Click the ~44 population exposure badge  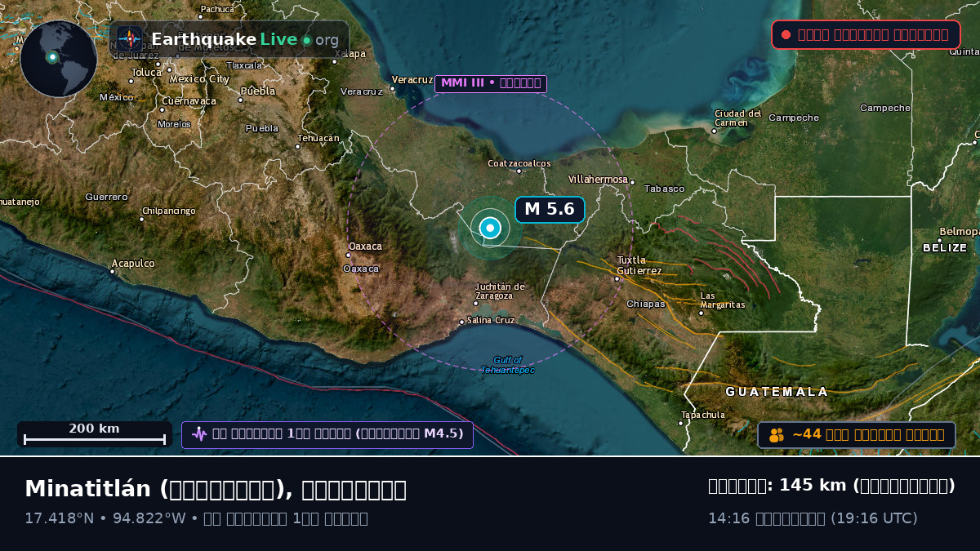pyautogui.click(x=857, y=434)
